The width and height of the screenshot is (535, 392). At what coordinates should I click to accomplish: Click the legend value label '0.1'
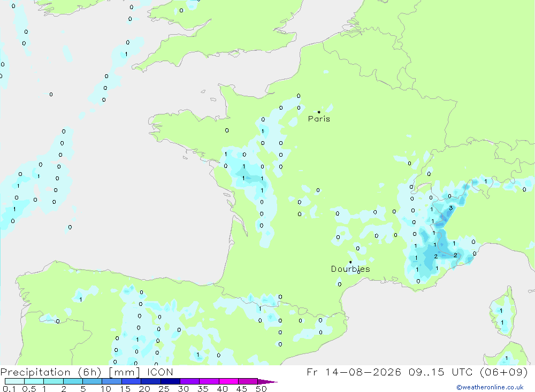(9, 389)
